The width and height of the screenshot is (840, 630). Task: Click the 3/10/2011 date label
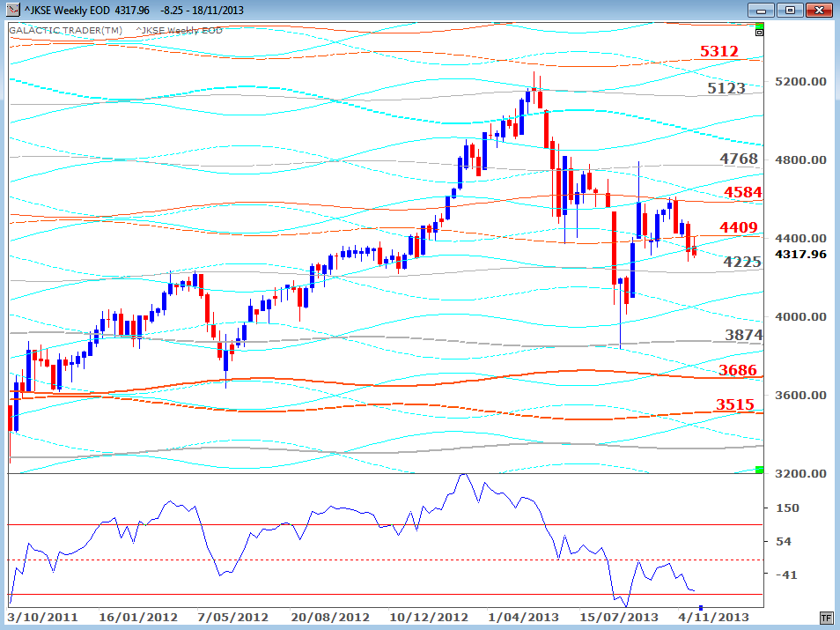coord(43,617)
